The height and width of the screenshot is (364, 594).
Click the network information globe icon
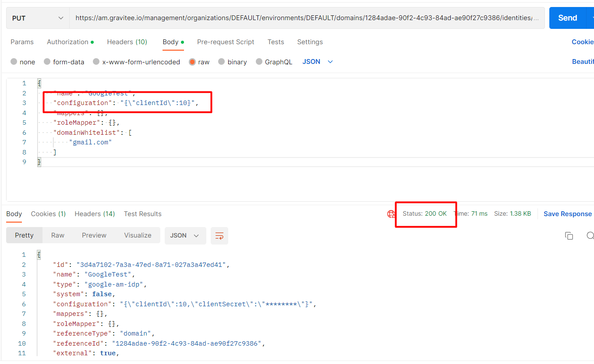(x=391, y=214)
